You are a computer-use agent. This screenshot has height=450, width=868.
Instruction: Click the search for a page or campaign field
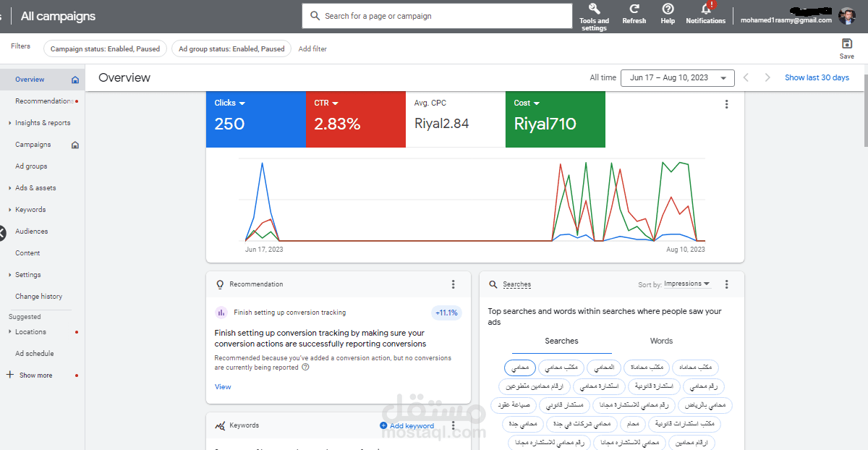tap(438, 16)
